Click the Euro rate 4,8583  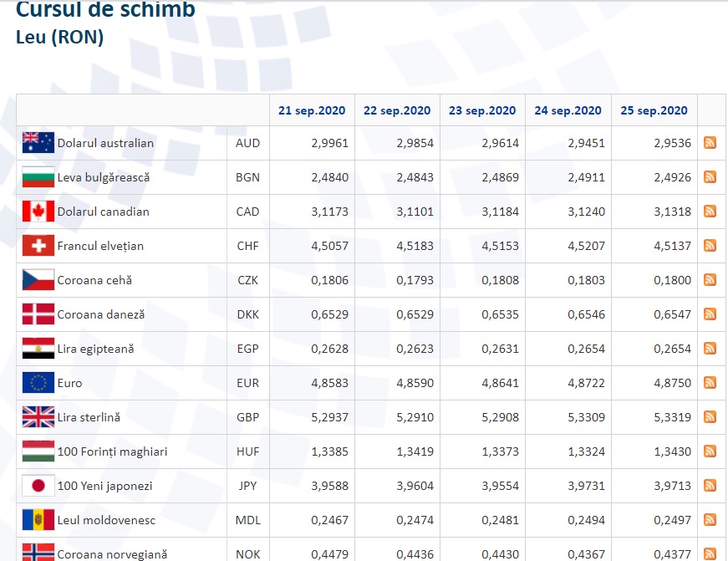tap(329, 383)
